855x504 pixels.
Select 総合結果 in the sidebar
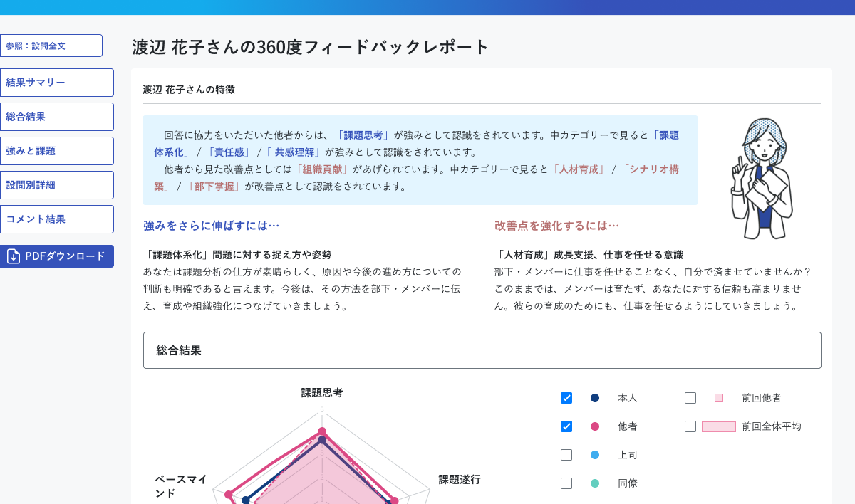57,117
